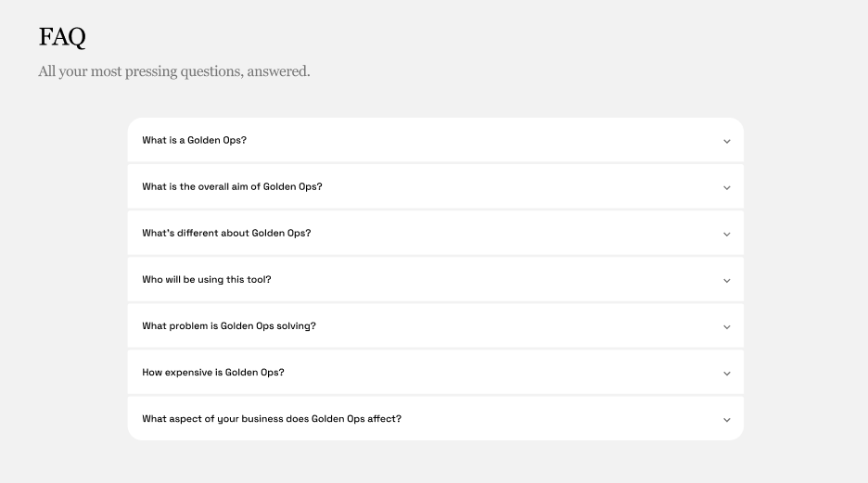Toggle the accordion row about who uses the tool
Viewport: 868px width, 483px height.
(x=435, y=280)
